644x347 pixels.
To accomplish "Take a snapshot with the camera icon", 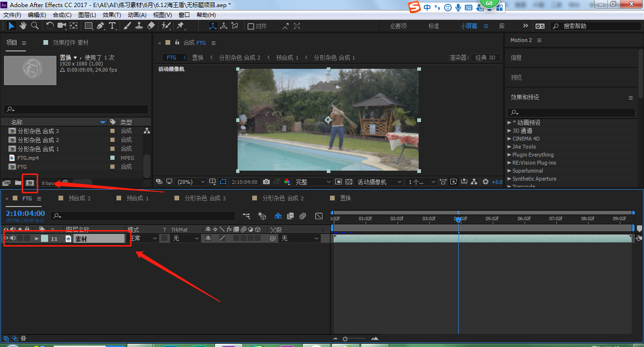I will coord(266,182).
